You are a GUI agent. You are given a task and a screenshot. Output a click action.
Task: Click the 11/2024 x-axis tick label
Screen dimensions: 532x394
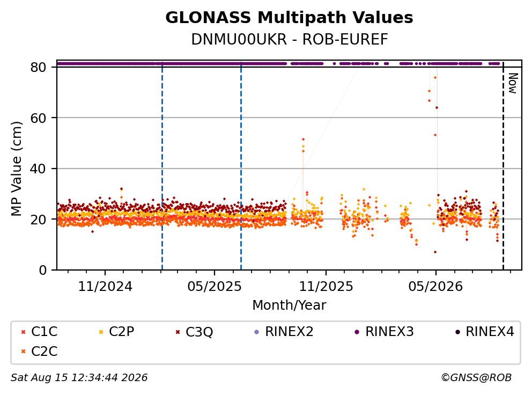[105, 287]
